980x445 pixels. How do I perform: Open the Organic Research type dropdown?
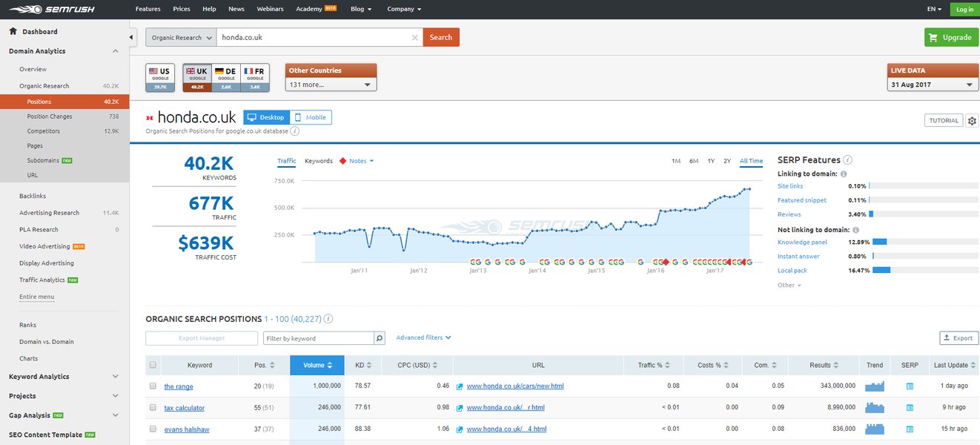(181, 37)
